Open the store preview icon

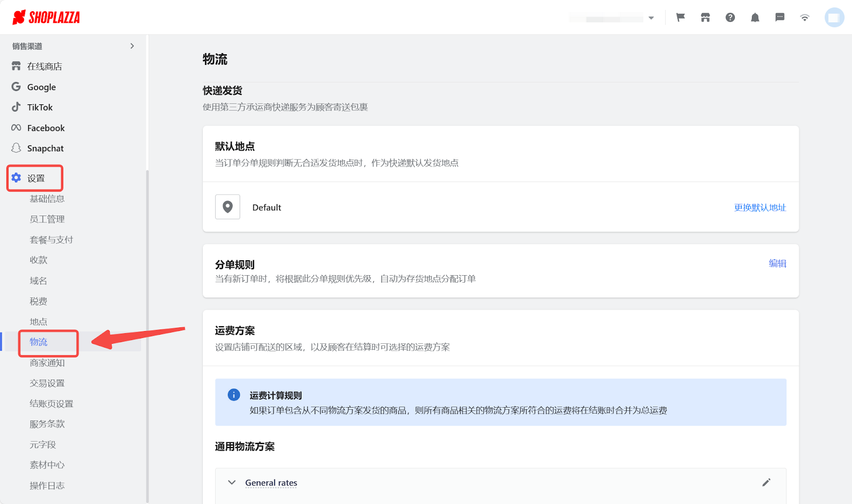click(705, 17)
